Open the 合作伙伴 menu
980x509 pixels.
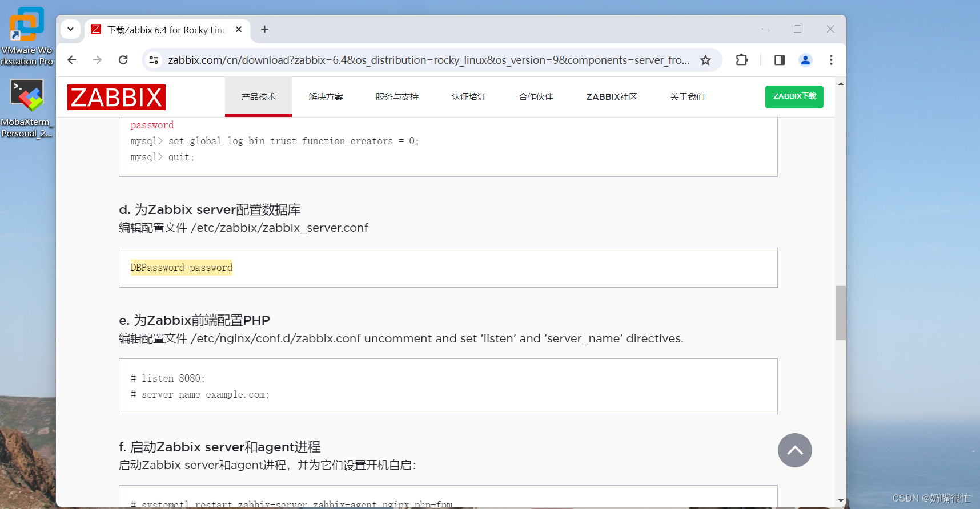[x=536, y=97]
